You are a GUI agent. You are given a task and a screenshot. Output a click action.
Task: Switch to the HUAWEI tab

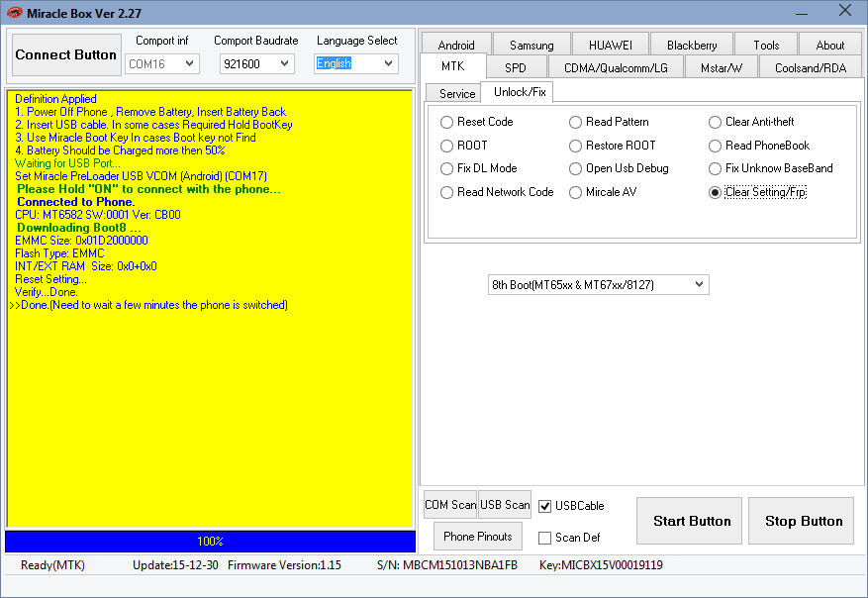[611, 45]
